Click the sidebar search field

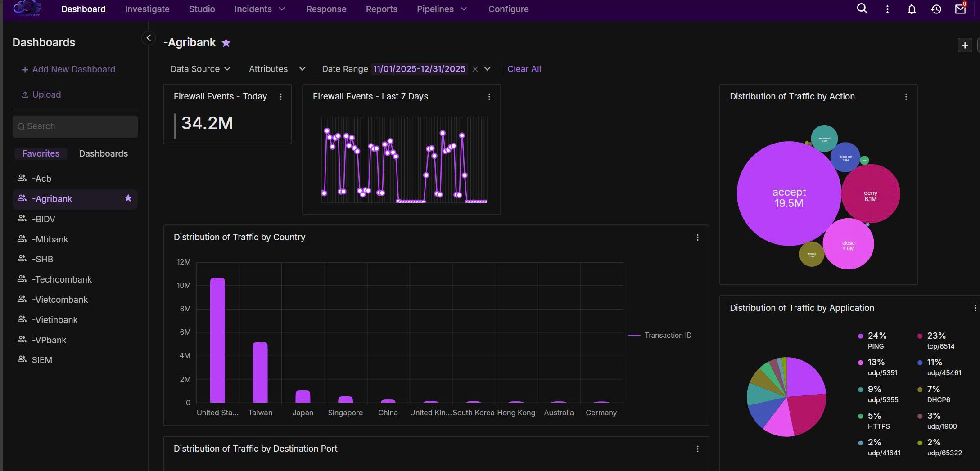point(75,126)
